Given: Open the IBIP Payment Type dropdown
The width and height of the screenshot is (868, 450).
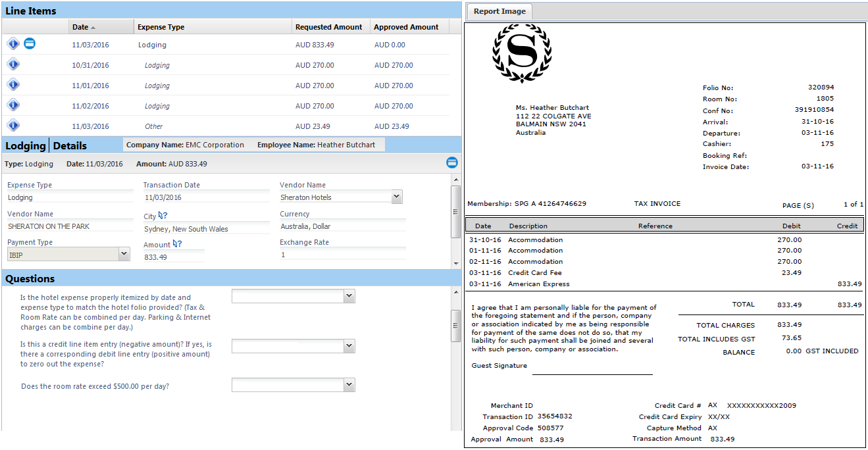Looking at the screenshot, I should [x=124, y=254].
